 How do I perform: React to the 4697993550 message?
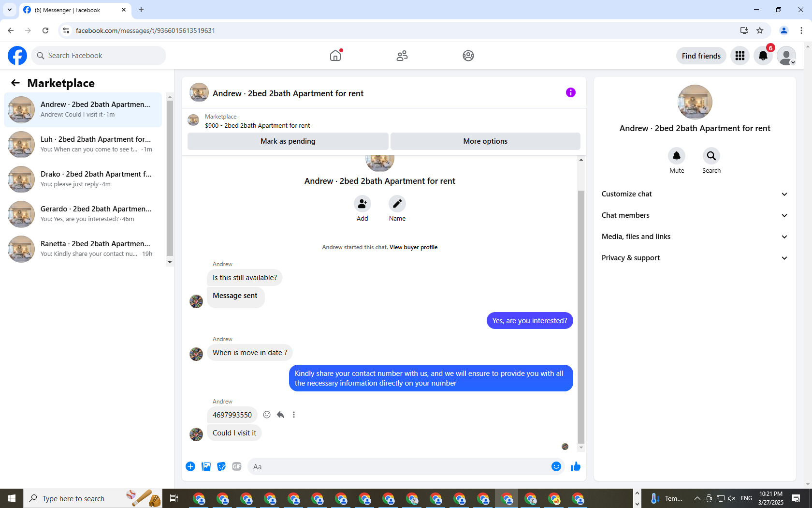(x=267, y=415)
